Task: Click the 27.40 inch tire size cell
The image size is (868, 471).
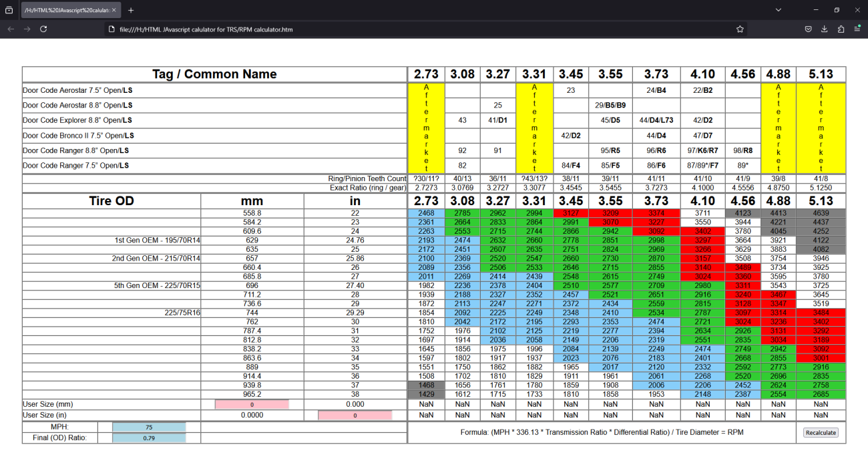Action: [355, 285]
